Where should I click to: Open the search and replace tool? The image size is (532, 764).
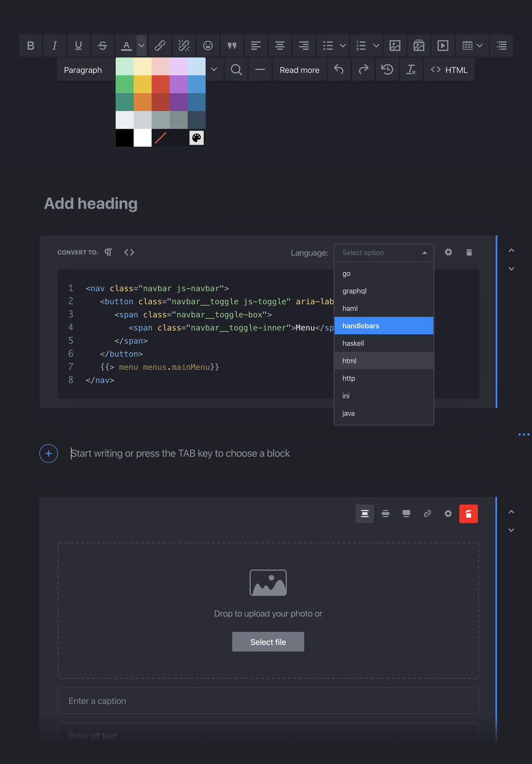(x=236, y=70)
